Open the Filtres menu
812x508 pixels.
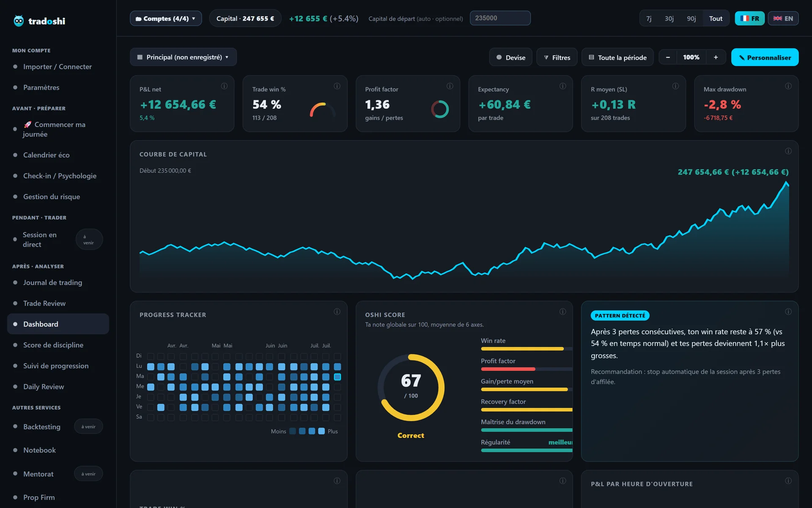pyautogui.click(x=557, y=57)
